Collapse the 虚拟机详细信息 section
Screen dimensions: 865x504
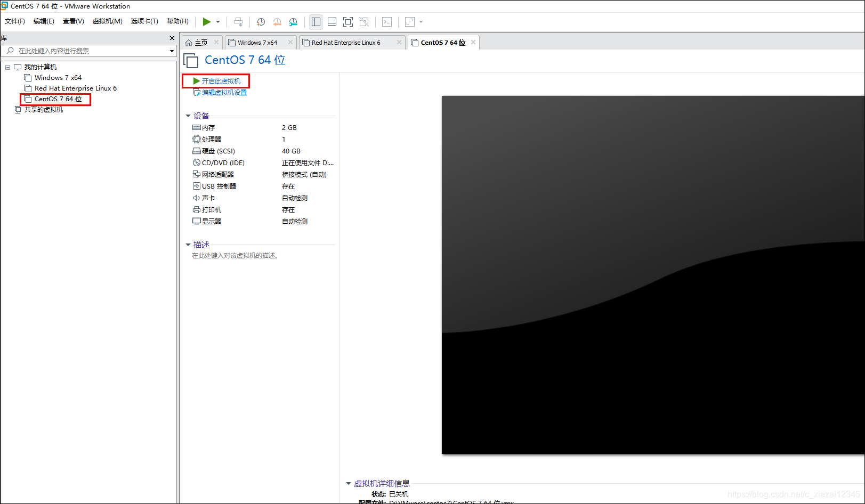[x=349, y=483]
